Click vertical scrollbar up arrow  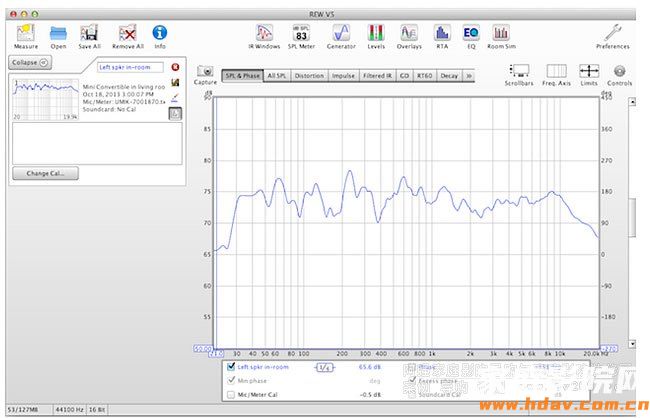tap(632, 102)
